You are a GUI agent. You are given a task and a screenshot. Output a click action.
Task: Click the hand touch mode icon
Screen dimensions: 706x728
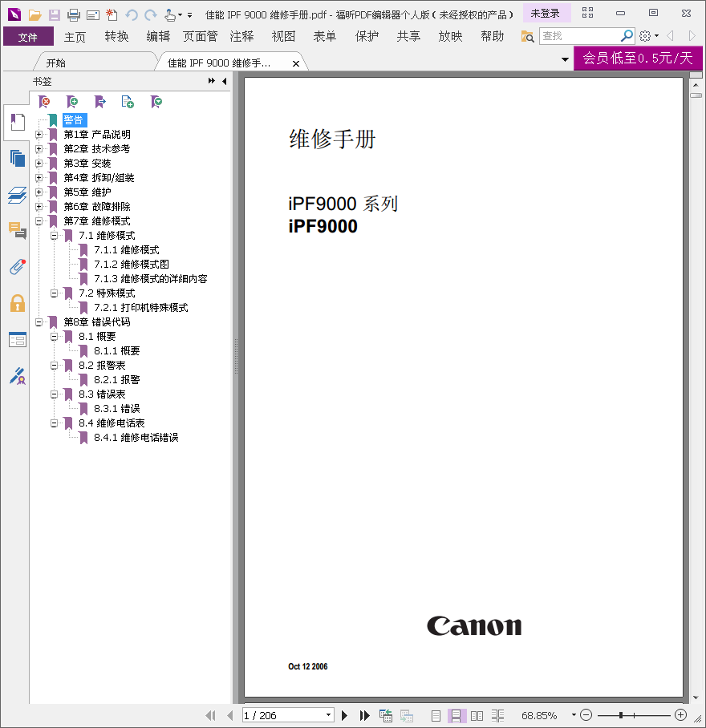coord(170,15)
